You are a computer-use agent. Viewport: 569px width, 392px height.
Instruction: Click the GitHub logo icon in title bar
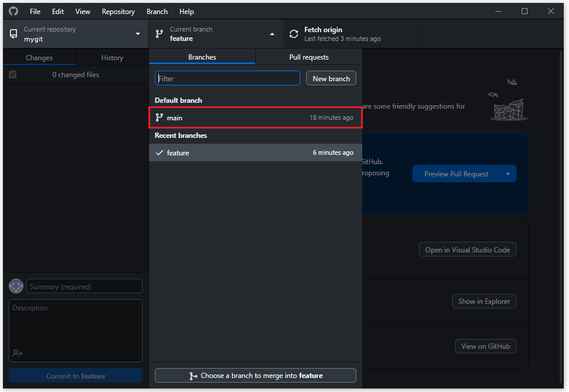13,11
